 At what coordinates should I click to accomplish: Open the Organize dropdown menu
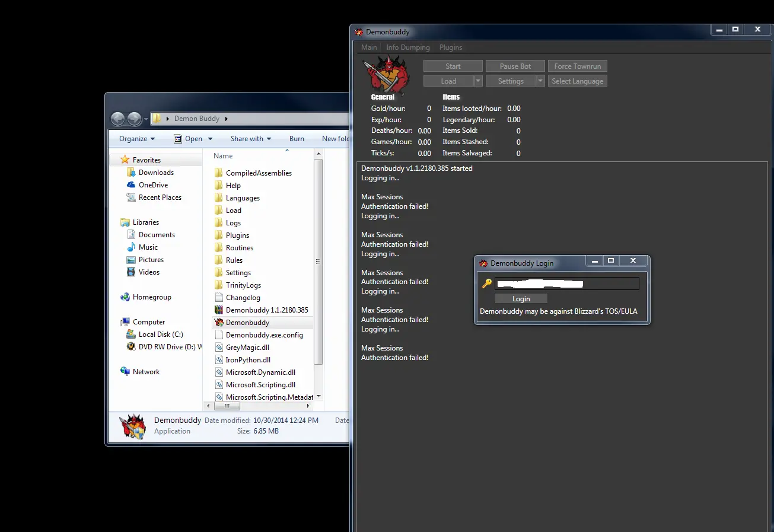point(137,139)
